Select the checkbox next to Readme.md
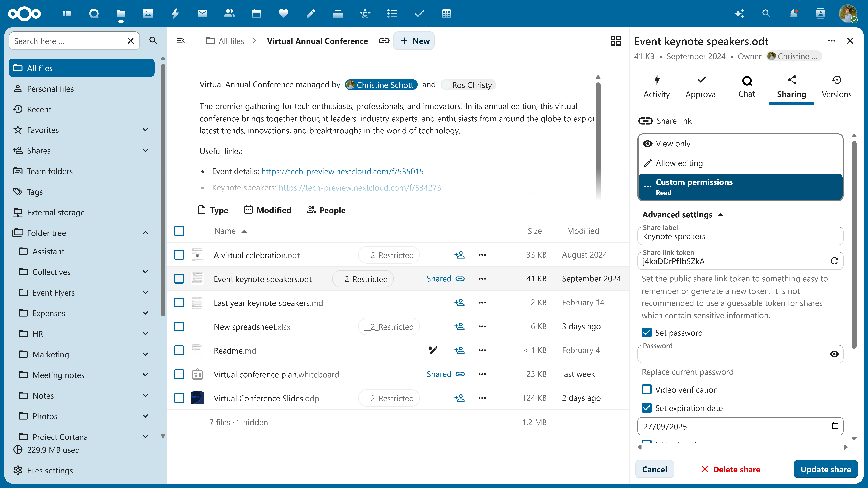868x488 pixels. point(179,350)
